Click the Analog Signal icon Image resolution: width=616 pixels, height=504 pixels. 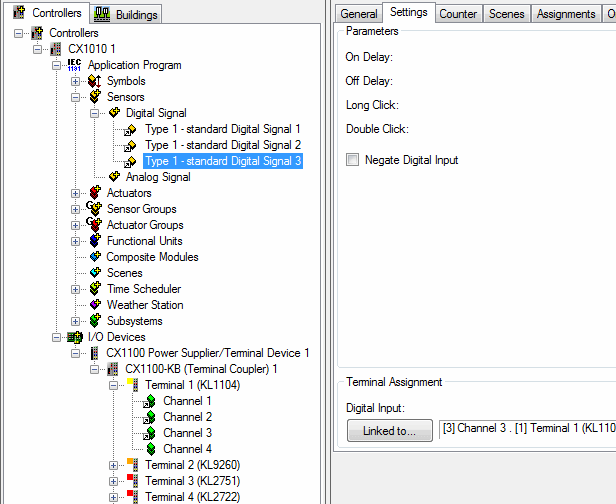pyautogui.click(x=114, y=176)
